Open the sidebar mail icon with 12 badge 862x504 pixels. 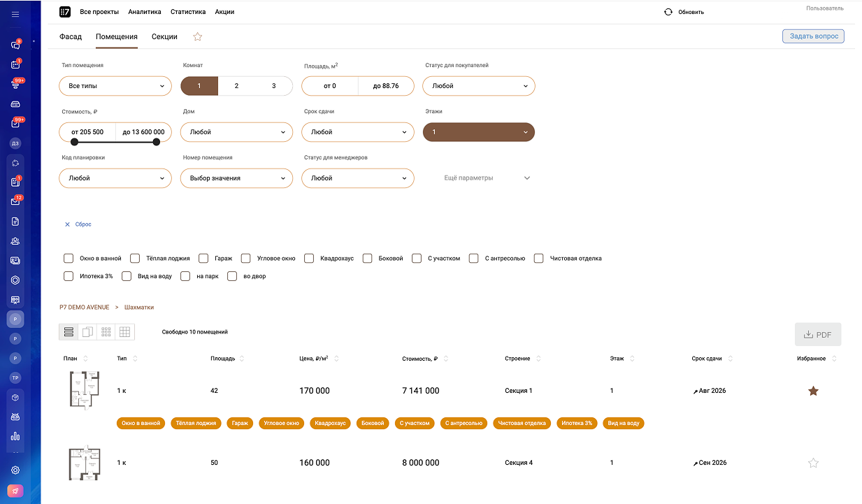(x=15, y=202)
